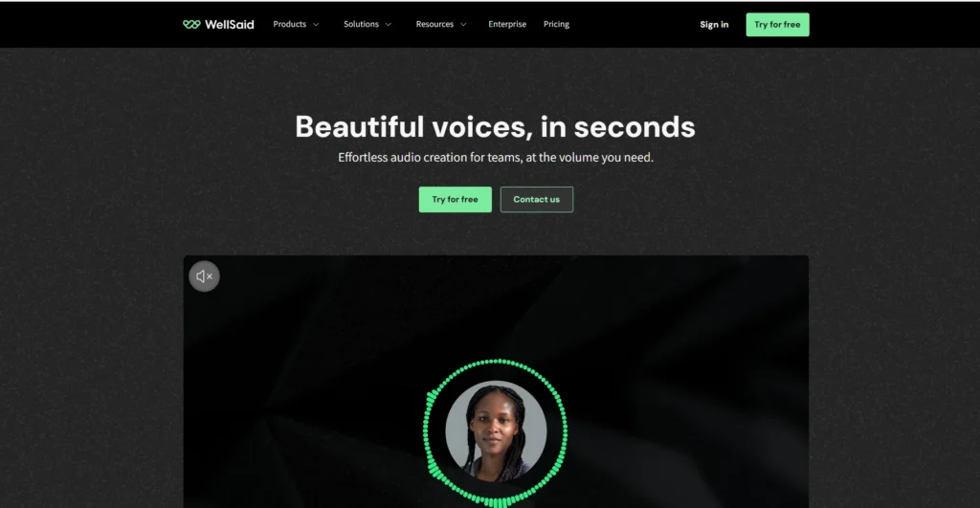Viewport: 980px width, 508px height.
Task: Click the Contact us button
Action: point(536,199)
